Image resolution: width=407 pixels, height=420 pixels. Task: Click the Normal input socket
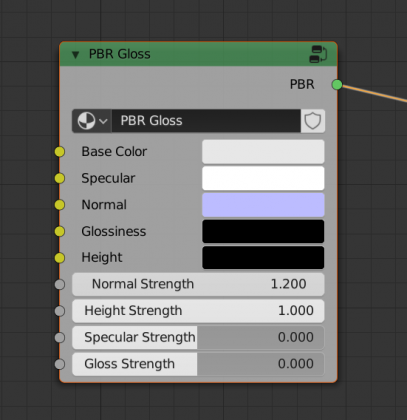tap(60, 205)
